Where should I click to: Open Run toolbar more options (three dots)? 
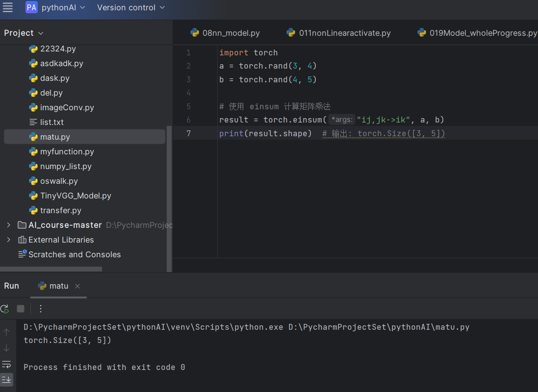pyautogui.click(x=41, y=309)
